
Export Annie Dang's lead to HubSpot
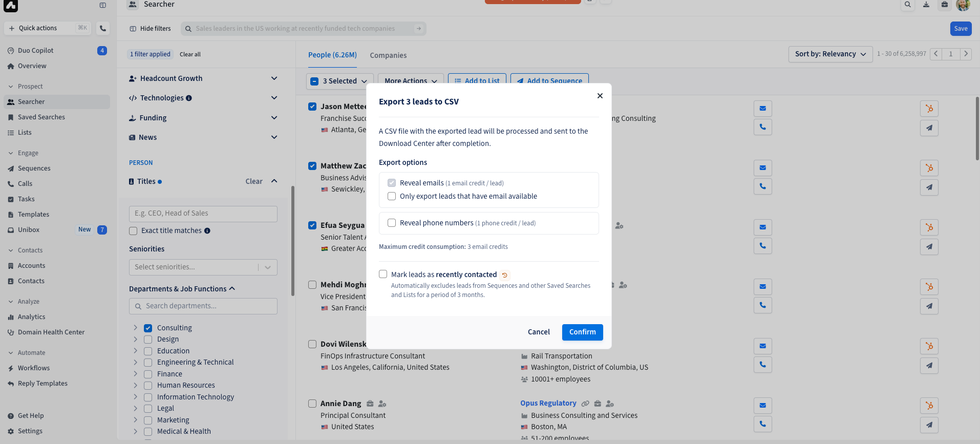[x=929, y=406]
